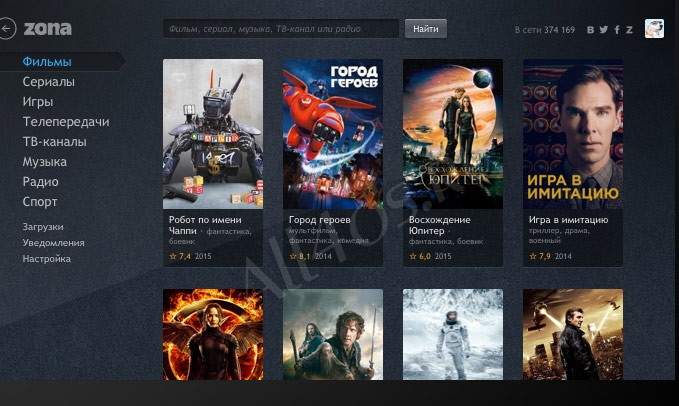Go back with the circled arrow icon
Screen dimensions: 679x406
(6, 29)
